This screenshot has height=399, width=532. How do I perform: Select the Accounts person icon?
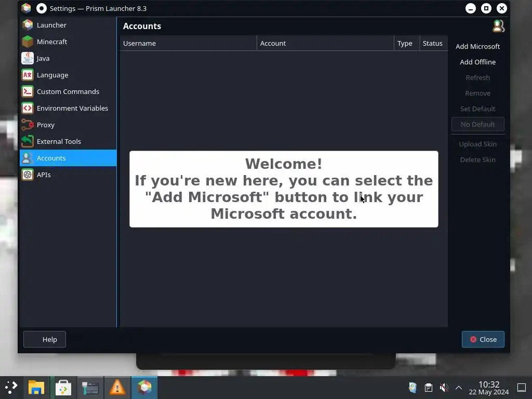(x=28, y=158)
